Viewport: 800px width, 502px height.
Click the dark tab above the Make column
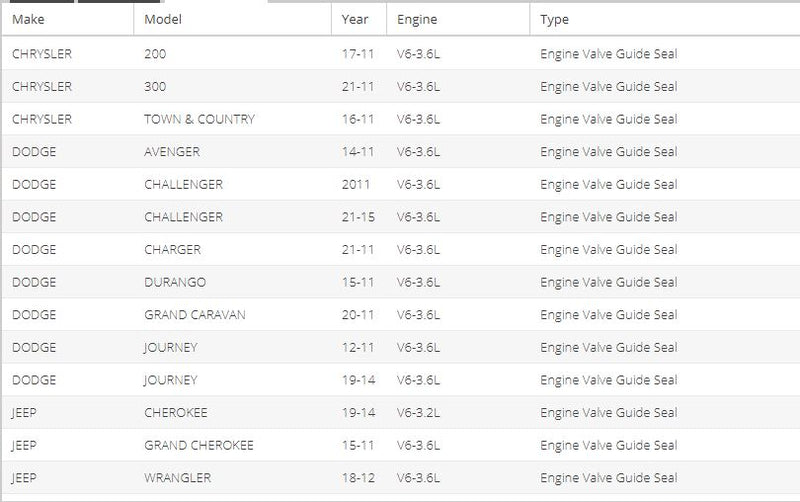[x=42, y=2]
